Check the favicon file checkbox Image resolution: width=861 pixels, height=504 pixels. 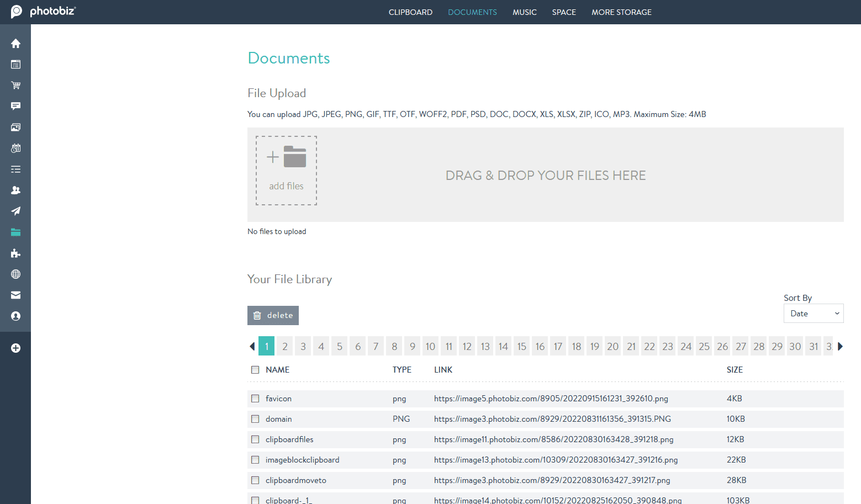tap(255, 398)
